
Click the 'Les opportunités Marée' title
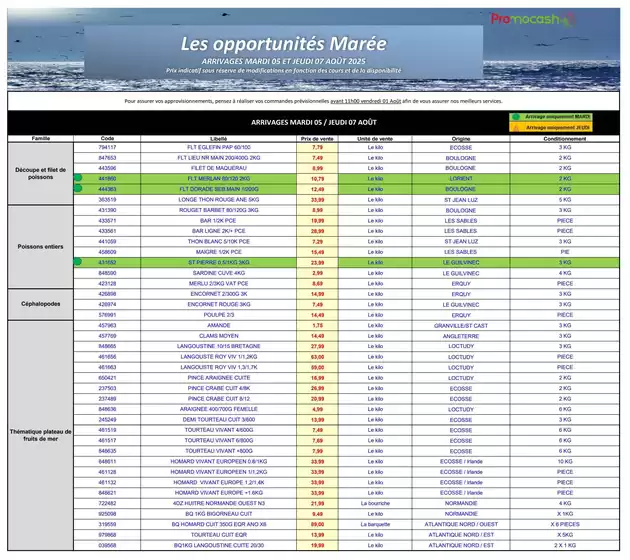[284, 44]
